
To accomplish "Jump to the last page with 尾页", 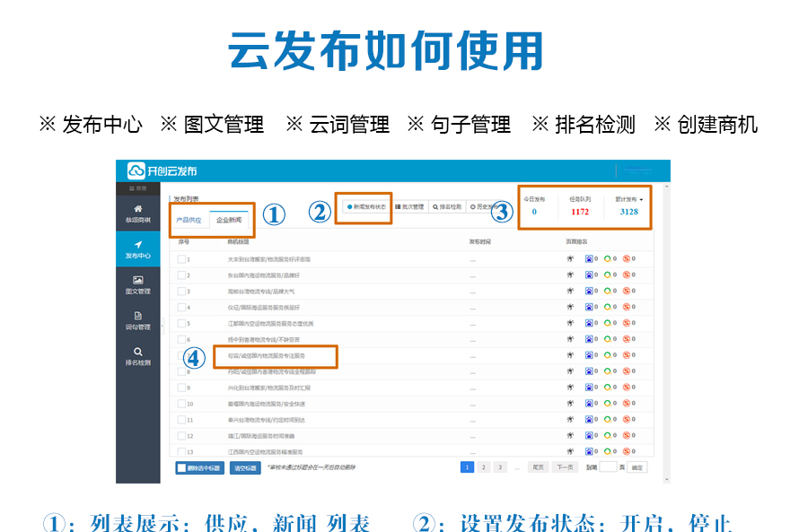I will [538, 467].
